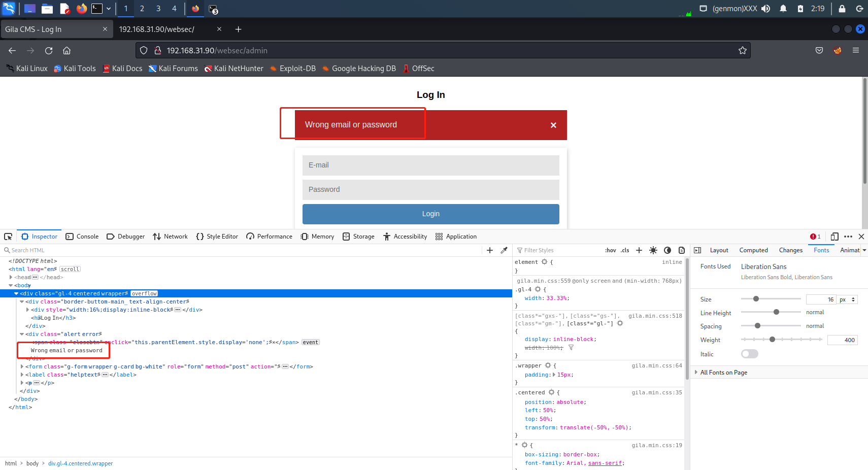868x470 pixels.
Task: Switch to the Layout side tab
Action: point(719,250)
